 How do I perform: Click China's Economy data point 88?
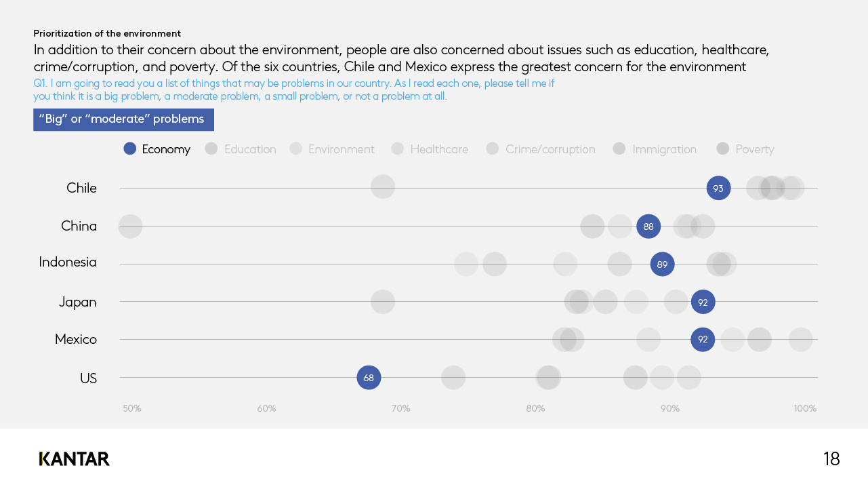pyautogui.click(x=648, y=227)
